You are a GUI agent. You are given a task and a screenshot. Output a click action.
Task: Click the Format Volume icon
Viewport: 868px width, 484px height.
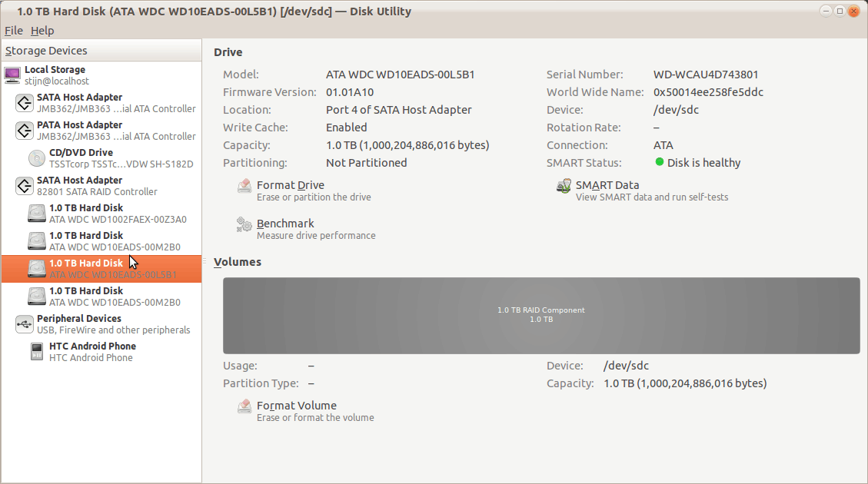click(244, 406)
